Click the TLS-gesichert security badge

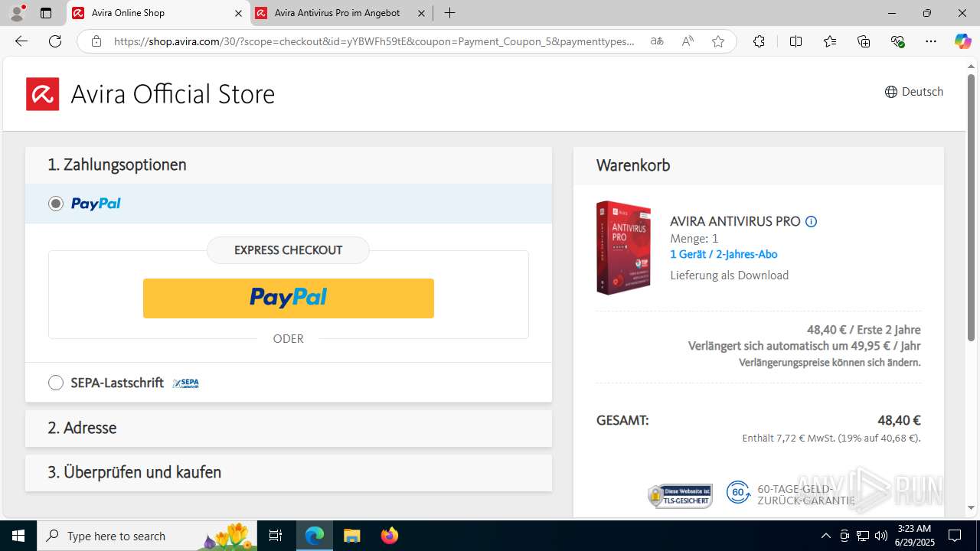(680, 495)
